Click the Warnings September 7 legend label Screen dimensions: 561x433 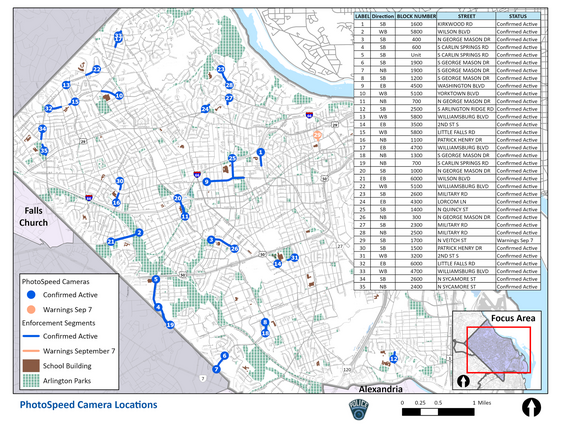coord(79,351)
